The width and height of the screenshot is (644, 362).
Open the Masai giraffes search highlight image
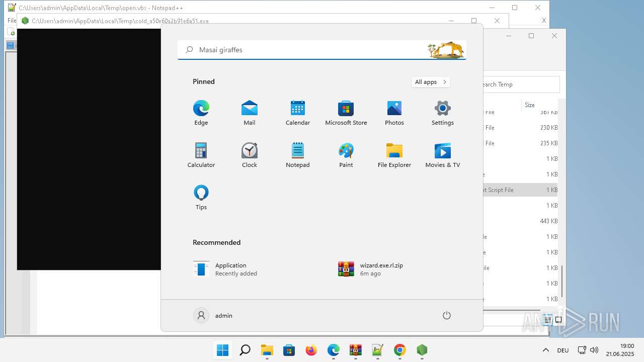click(446, 50)
